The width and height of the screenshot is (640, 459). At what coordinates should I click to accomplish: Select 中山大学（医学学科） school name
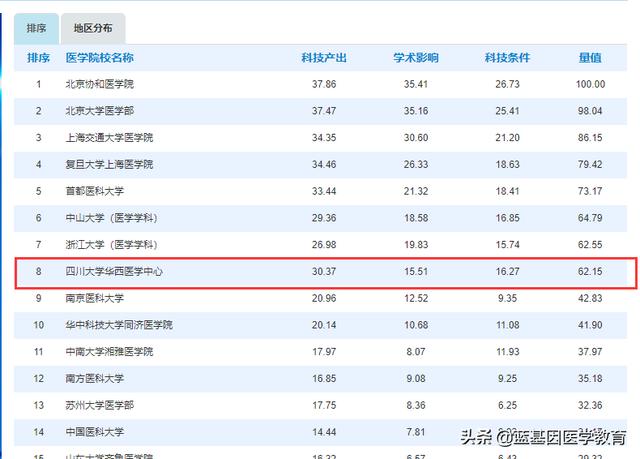point(111,218)
